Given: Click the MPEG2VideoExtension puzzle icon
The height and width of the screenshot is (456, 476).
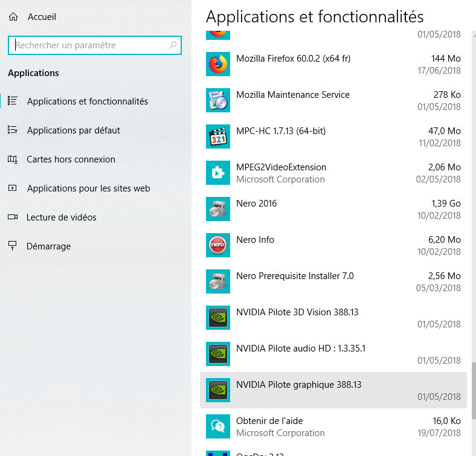Looking at the screenshot, I should coord(218,173).
